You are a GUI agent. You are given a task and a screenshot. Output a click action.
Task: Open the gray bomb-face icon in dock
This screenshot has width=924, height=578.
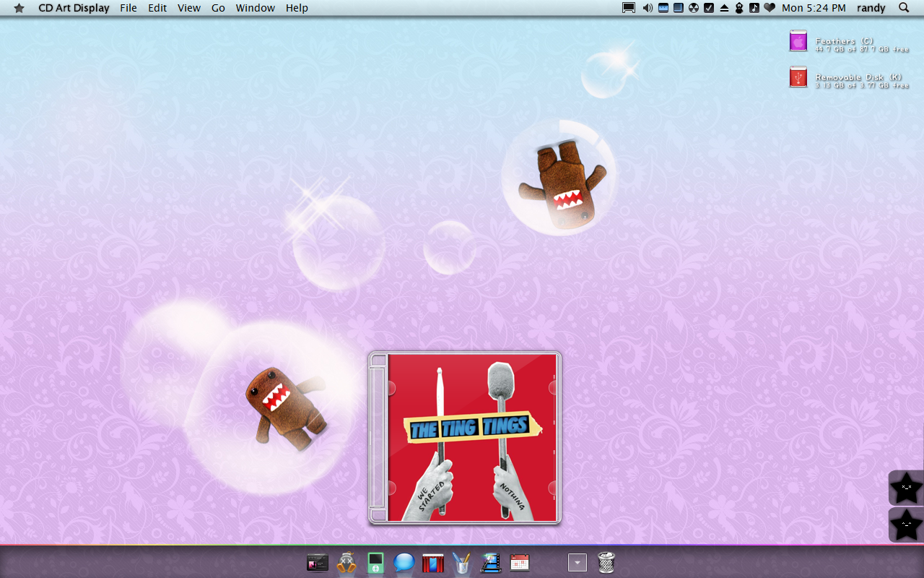[x=346, y=562]
